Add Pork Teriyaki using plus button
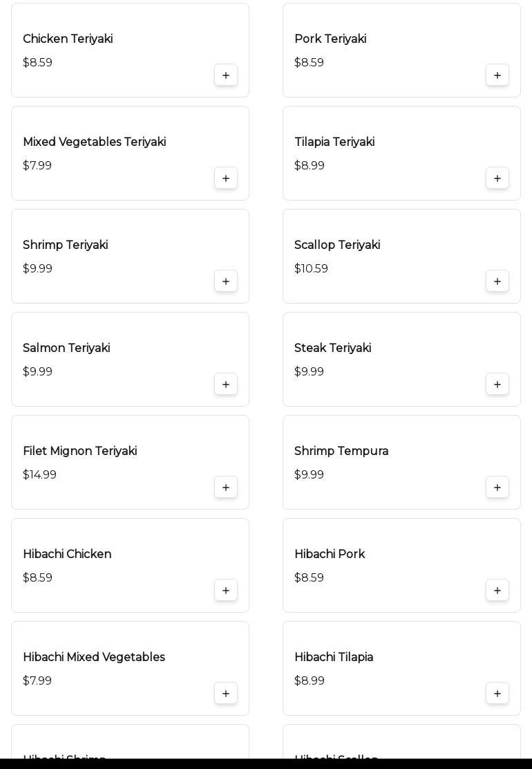This screenshot has width=532, height=769. pyautogui.click(x=497, y=75)
